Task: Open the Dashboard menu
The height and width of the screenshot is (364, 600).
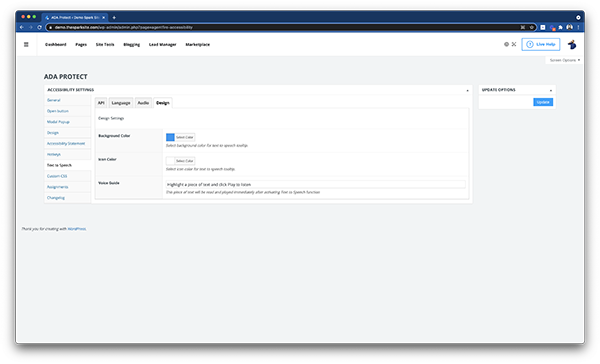Action: 55,44
